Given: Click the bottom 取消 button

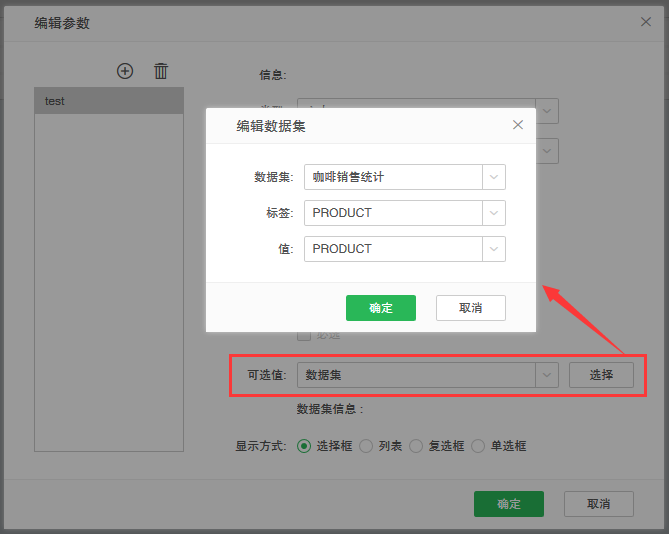Looking at the screenshot, I should [x=598, y=504].
